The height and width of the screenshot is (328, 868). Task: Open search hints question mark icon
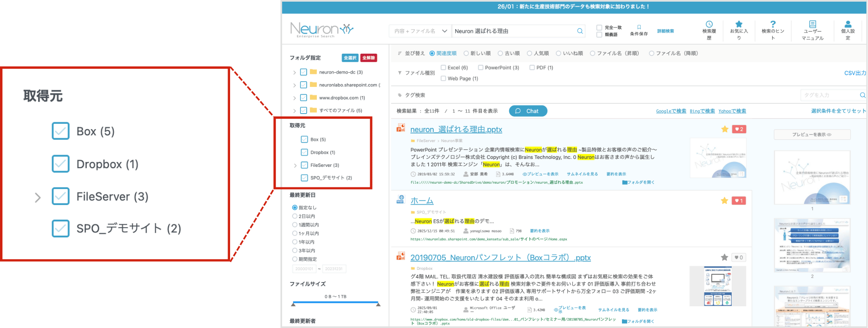pos(773,24)
